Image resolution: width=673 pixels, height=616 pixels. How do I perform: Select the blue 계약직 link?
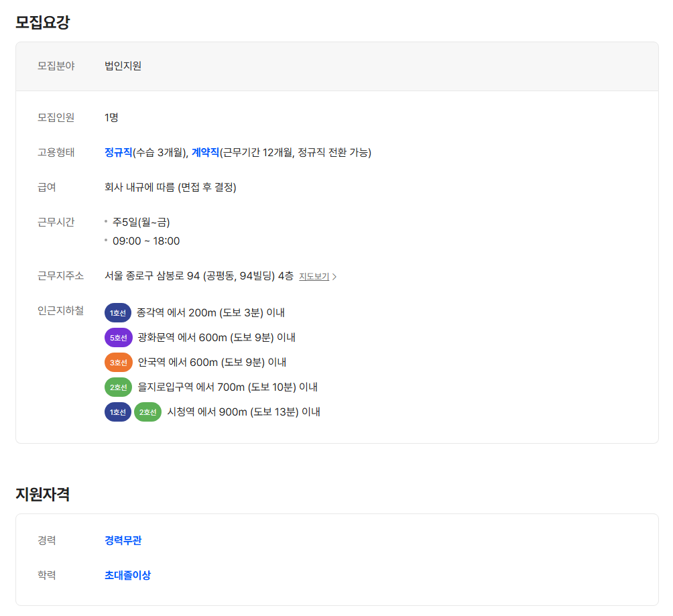pos(205,152)
